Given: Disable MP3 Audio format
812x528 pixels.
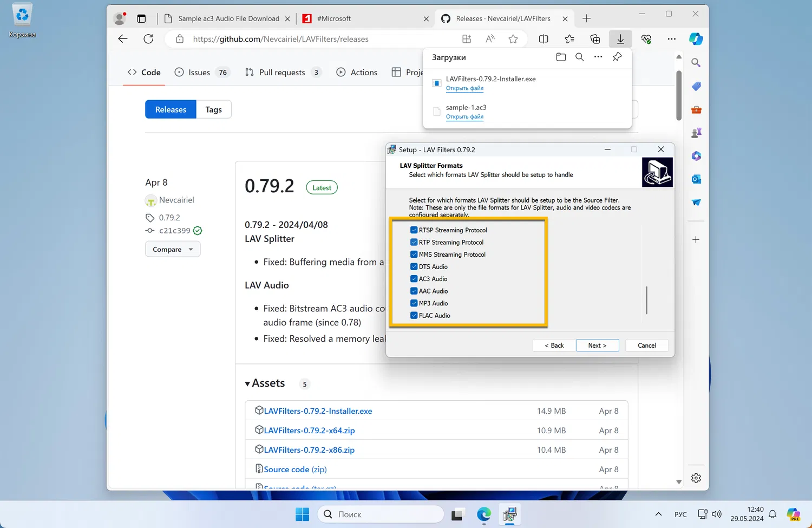Looking at the screenshot, I should [x=414, y=303].
